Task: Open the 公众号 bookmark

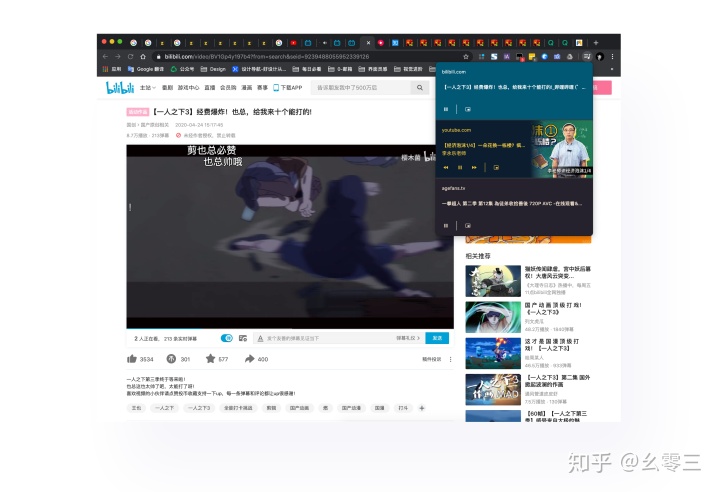Action: (182, 69)
